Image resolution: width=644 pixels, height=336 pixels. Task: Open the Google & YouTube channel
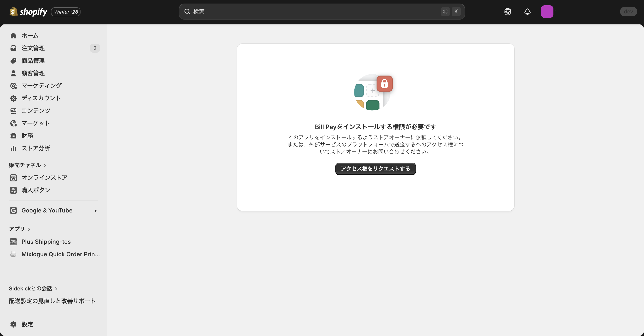[47, 210]
